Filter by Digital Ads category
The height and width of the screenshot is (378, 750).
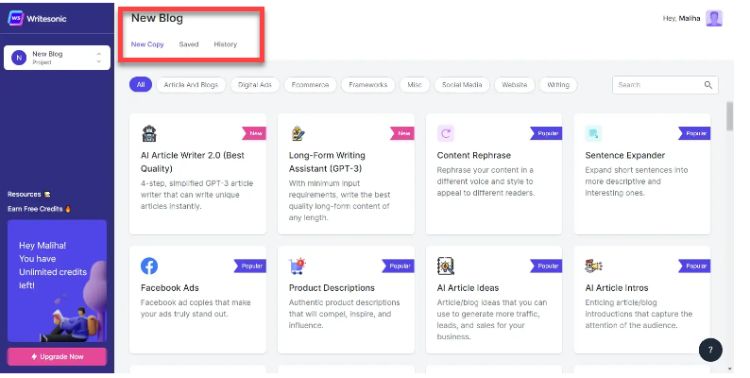(254, 85)
